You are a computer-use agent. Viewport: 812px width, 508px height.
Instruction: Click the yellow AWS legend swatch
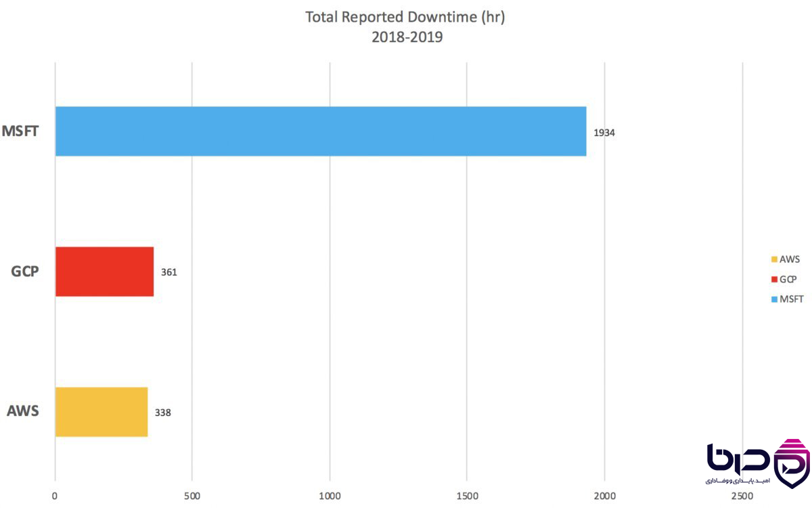point(774,259)
